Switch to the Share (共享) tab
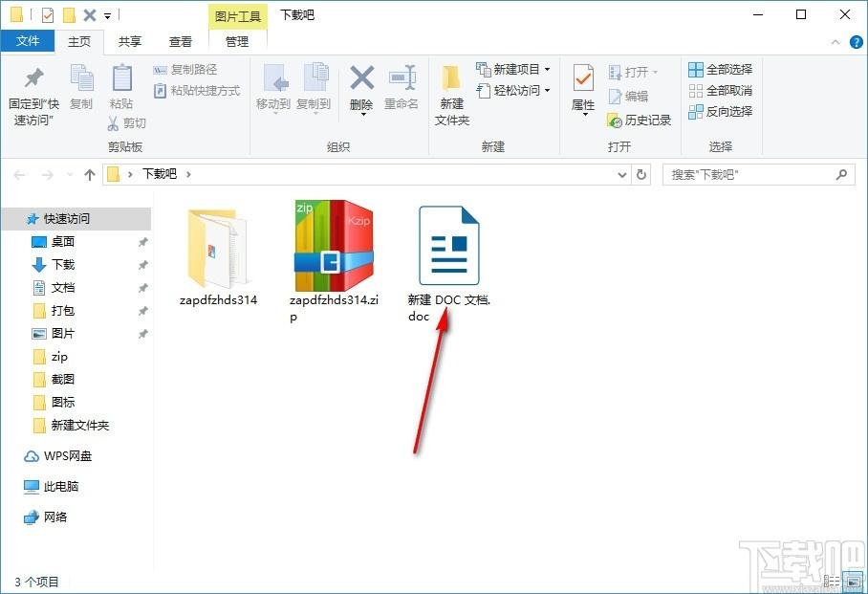Viewport: 868px width, 594px height. click(130, 41)
